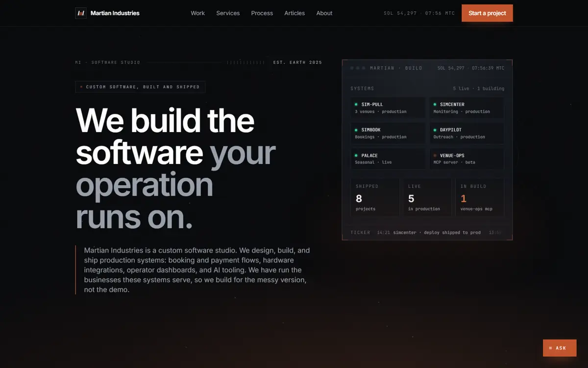
Task: Click the Martian Industries brand name
Action: (x=115, y=13)
